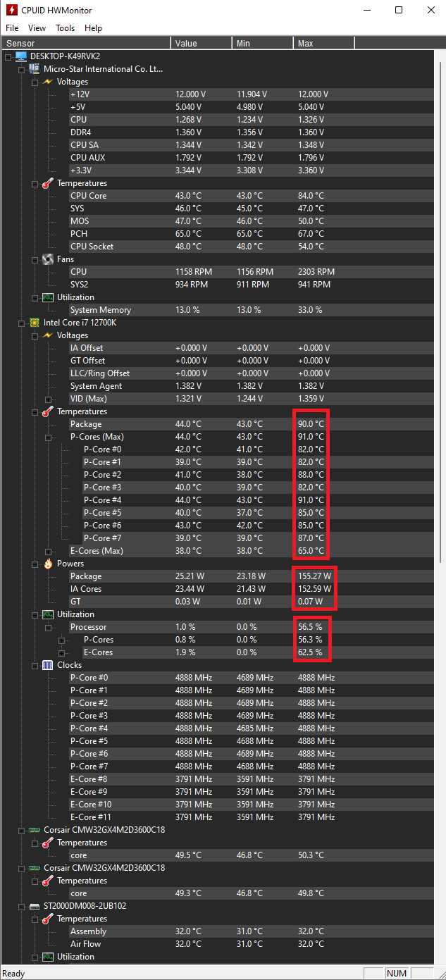446x980 pixels.
Task: Click the thermometer icon above the Package temperature
Action: [48, 411]
